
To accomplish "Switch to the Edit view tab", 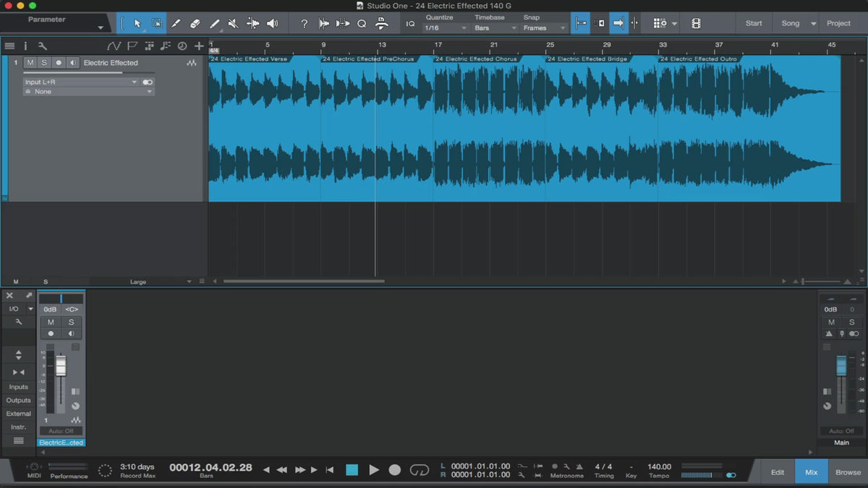I will [778, 472].
